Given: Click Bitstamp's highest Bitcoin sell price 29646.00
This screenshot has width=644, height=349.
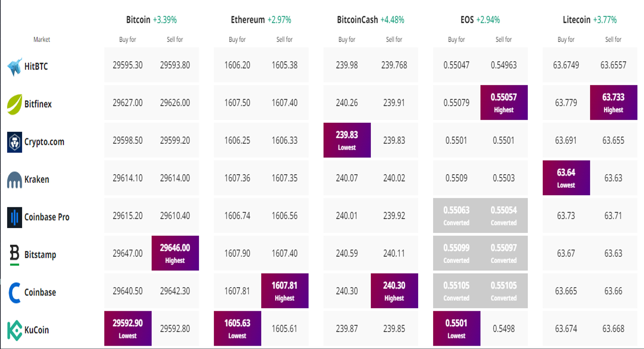Looking at the screenshot, I should coord(175,253).
